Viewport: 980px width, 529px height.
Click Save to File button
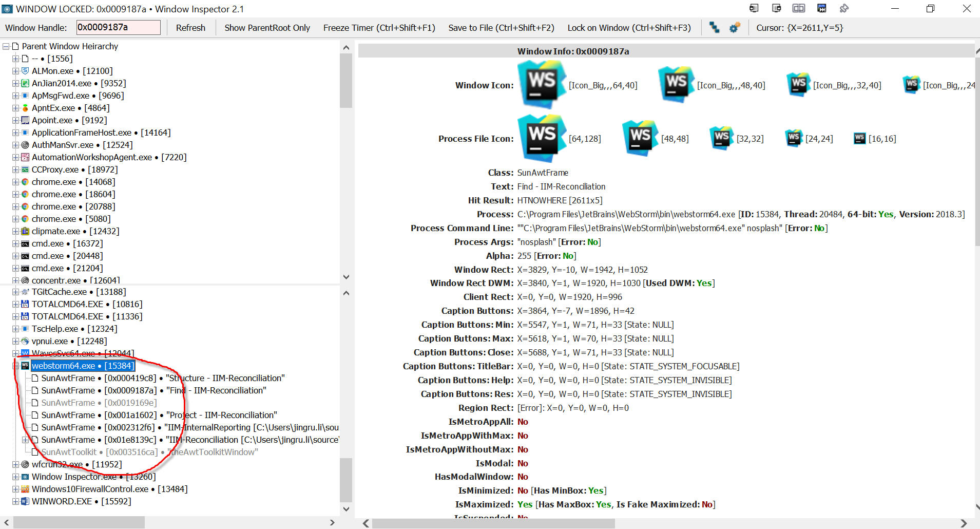point(501,28)
